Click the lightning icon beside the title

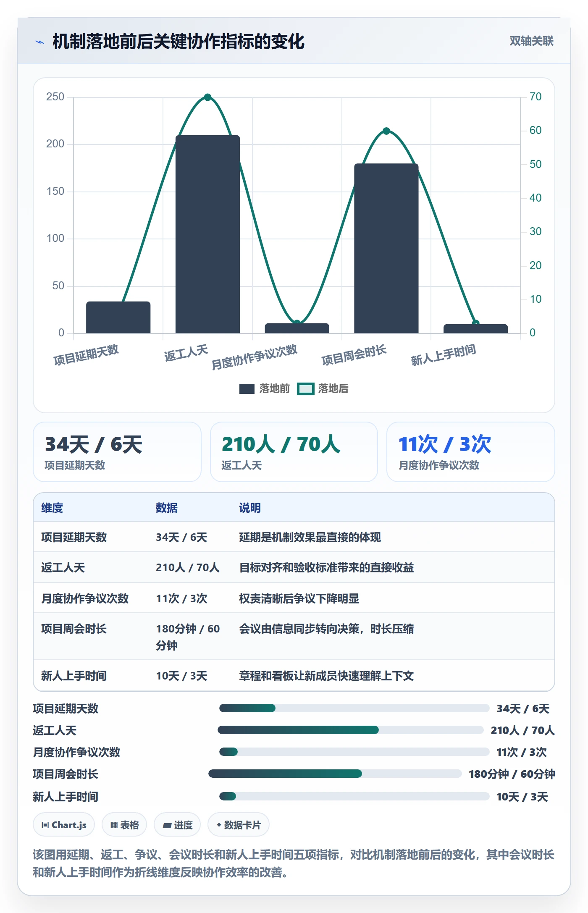tap(40, 42)
